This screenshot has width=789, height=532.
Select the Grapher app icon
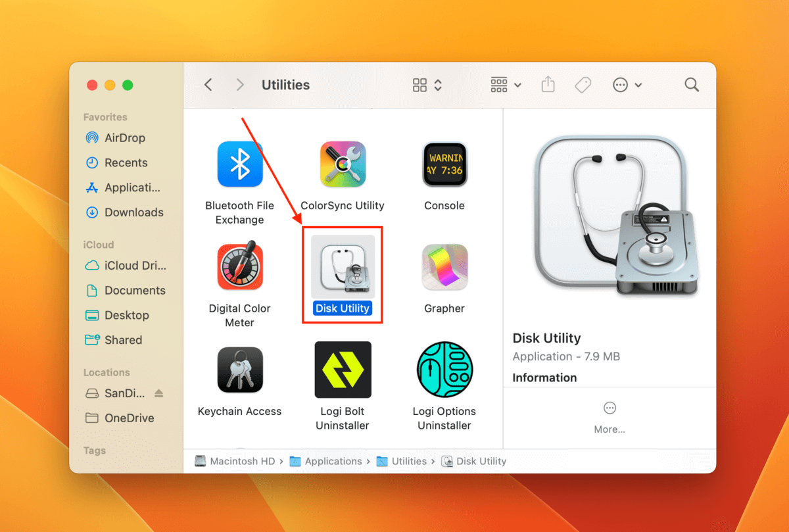pos(444,266)
